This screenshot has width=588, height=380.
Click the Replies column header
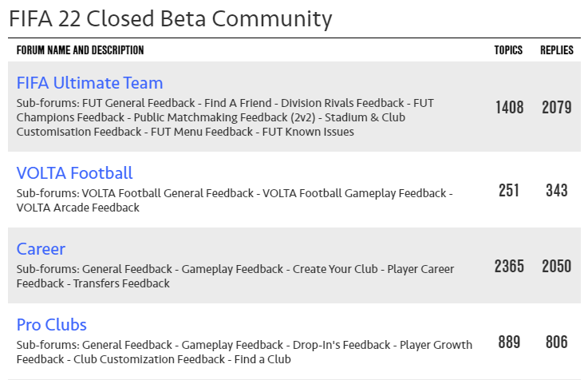(x=557, y=50)
